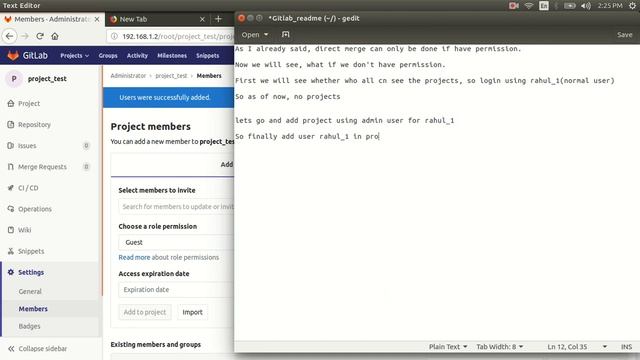640x360 pixels.
Task: Click the Repository icon in sidebar
Action: pyautogui.click(x=11, y=124)
